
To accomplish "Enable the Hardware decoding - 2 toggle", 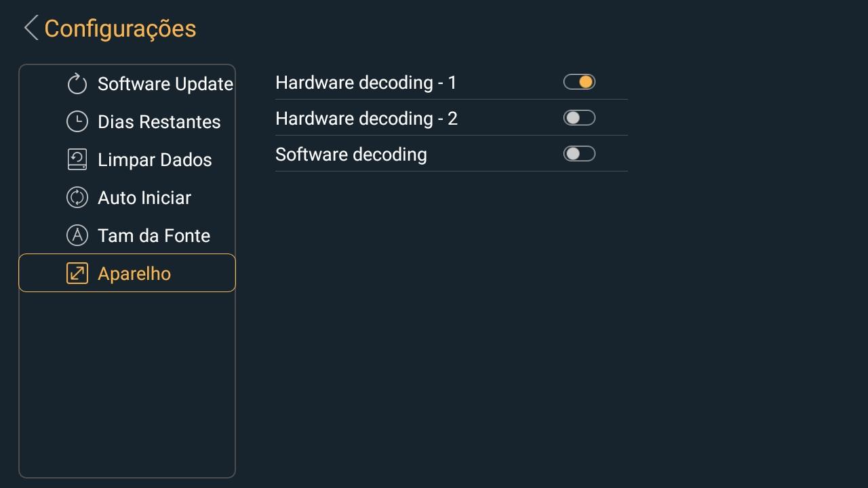I will tap(579, 118).
